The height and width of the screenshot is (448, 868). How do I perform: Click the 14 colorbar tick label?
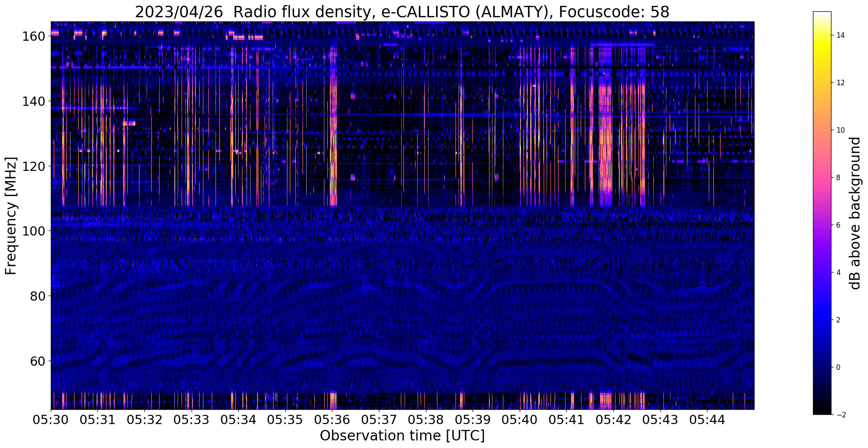(841, 35)
